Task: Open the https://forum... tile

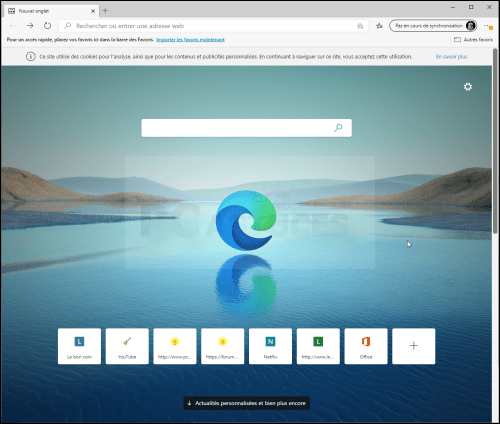Action: [x=223, y=346]
